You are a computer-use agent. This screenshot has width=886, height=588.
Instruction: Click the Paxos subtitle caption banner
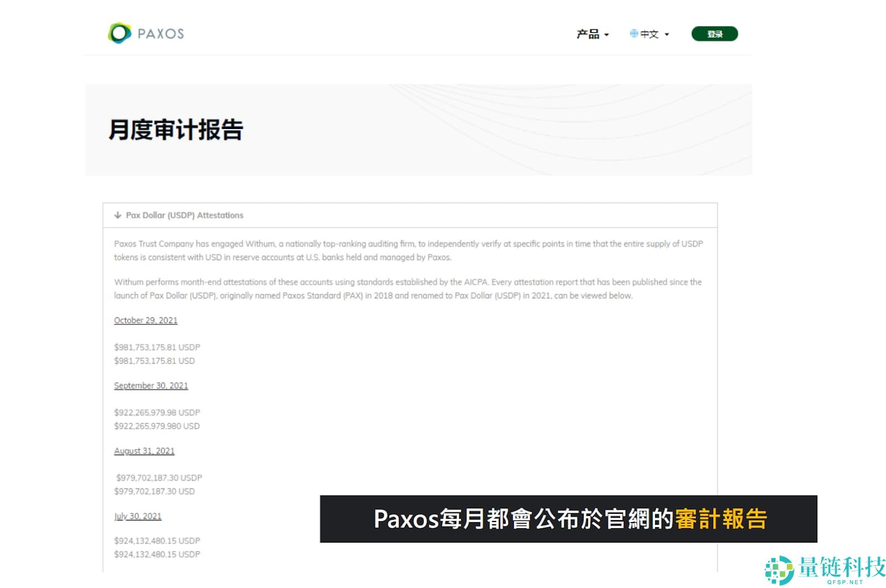click(x=568, y=519)
